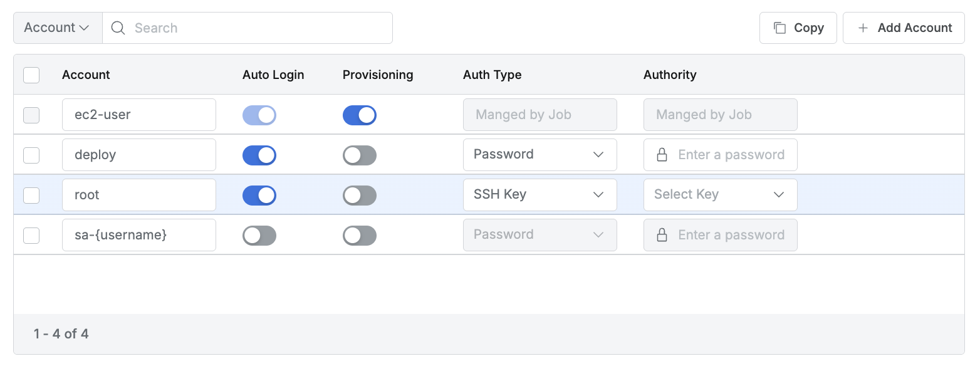Click the lock icon in sa-{username} row

[x=662, y=235]
